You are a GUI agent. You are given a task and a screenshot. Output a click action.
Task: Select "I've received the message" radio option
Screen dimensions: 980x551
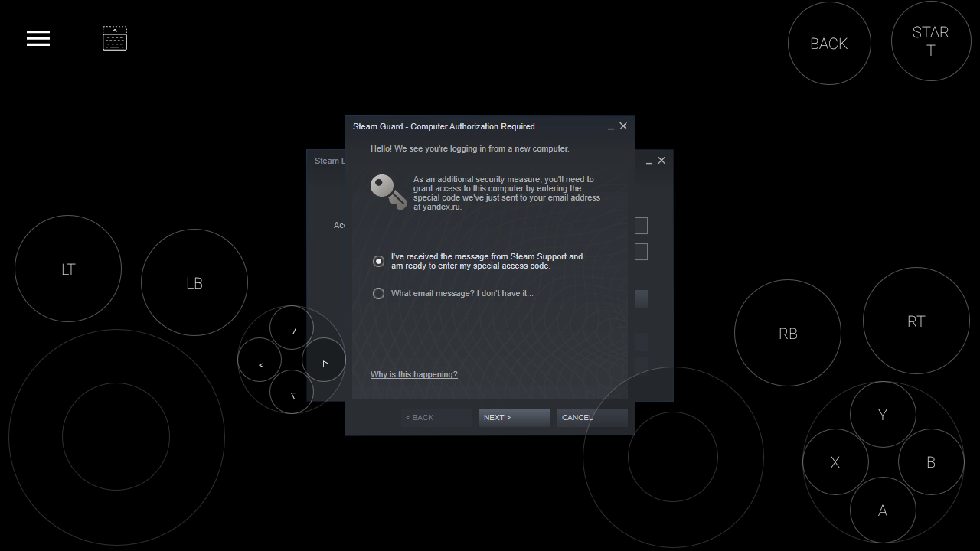click(378, 261)
